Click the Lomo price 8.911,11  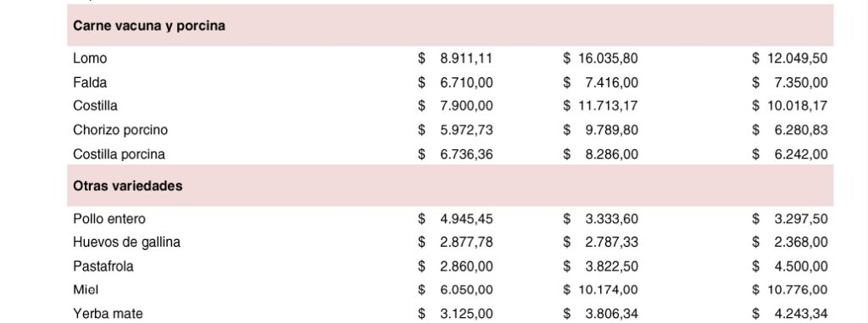[466, 58]
